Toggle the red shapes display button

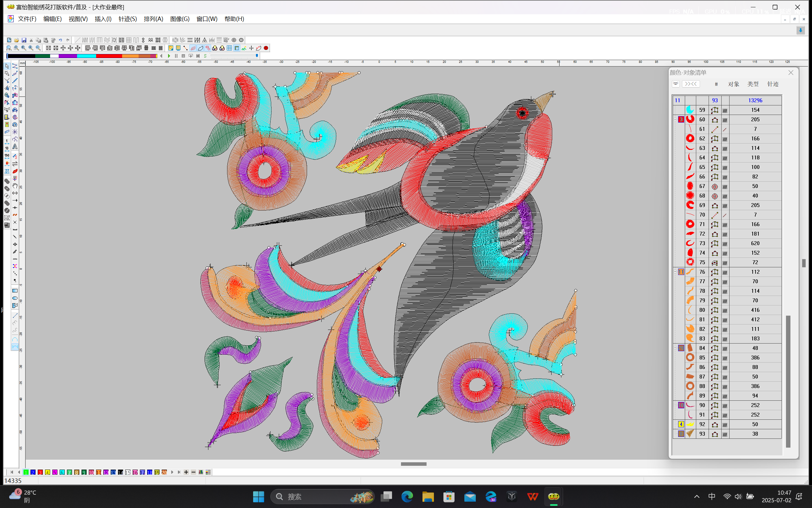tap(208, 48)
